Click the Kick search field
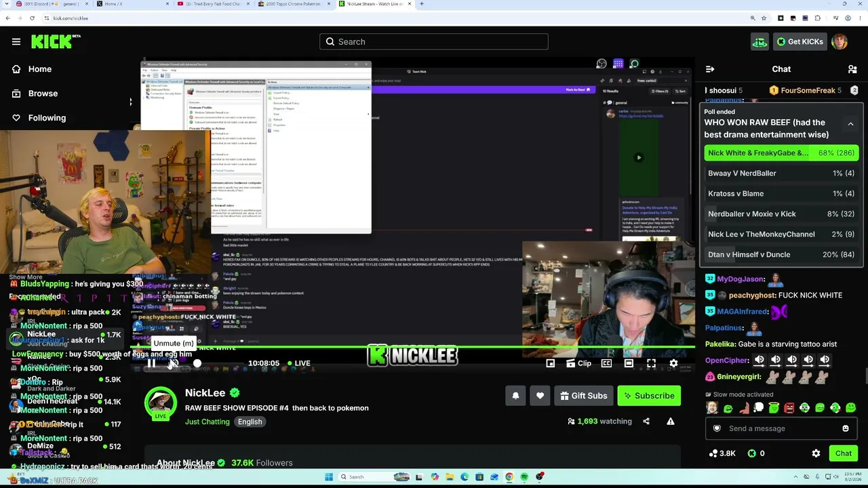The height and width of the screenshot is (488, 868). tap(434, 42)
